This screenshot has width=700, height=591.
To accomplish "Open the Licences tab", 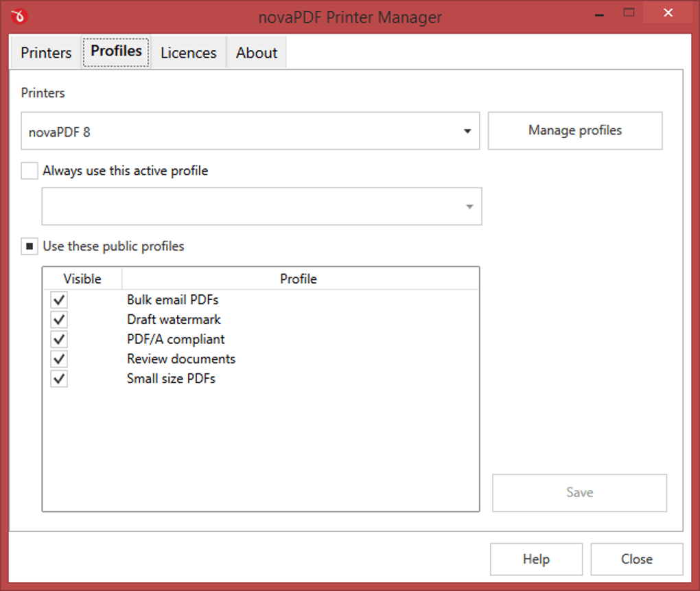I will pos(189,53).
